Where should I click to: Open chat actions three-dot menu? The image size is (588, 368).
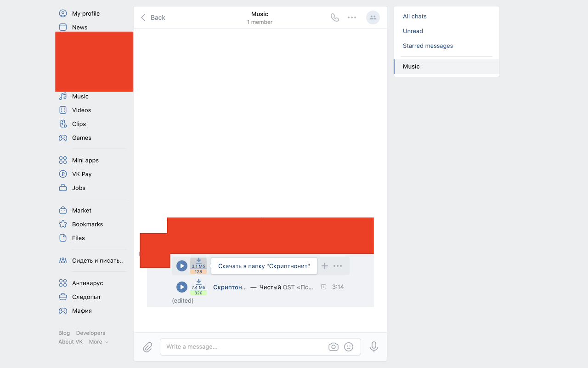point(352,17)
